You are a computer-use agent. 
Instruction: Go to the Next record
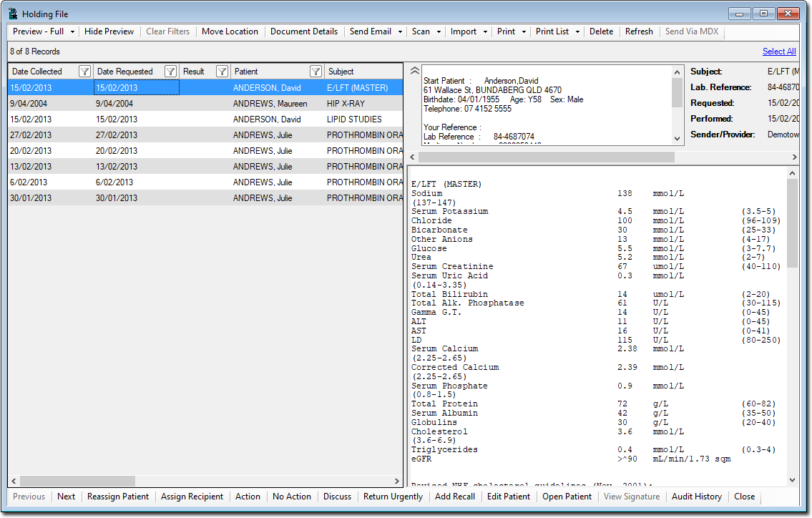(67, 497)
